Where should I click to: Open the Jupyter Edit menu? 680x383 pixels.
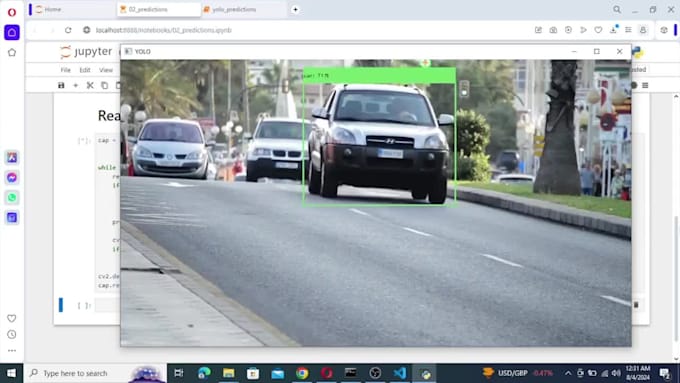click(x=85, y=70)
